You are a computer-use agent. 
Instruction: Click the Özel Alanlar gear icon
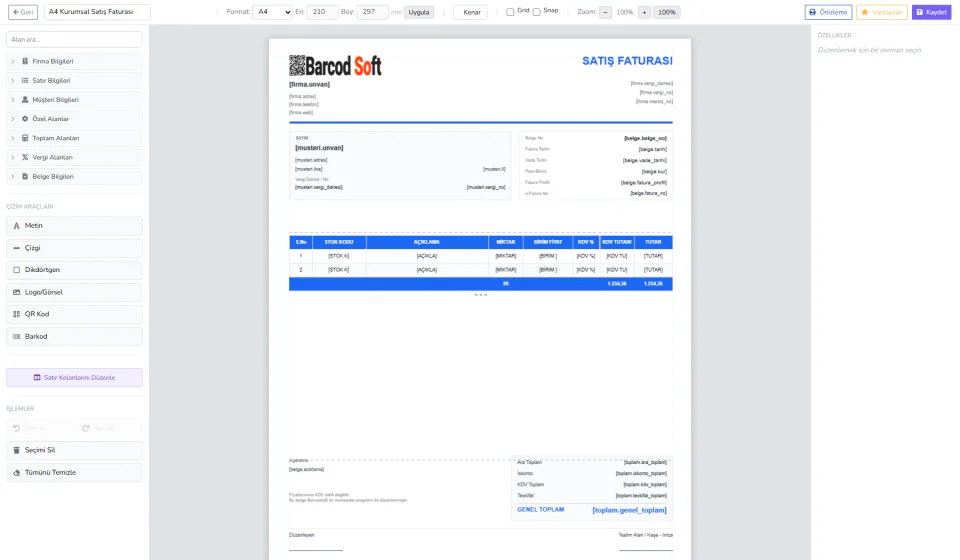tap(25, 119)
